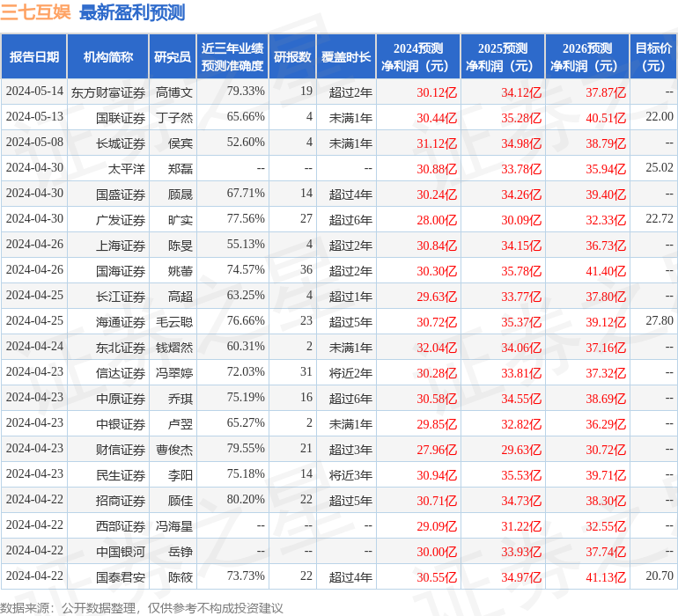
Task: Click the 机构简称 column header
Action: point(108,56)
